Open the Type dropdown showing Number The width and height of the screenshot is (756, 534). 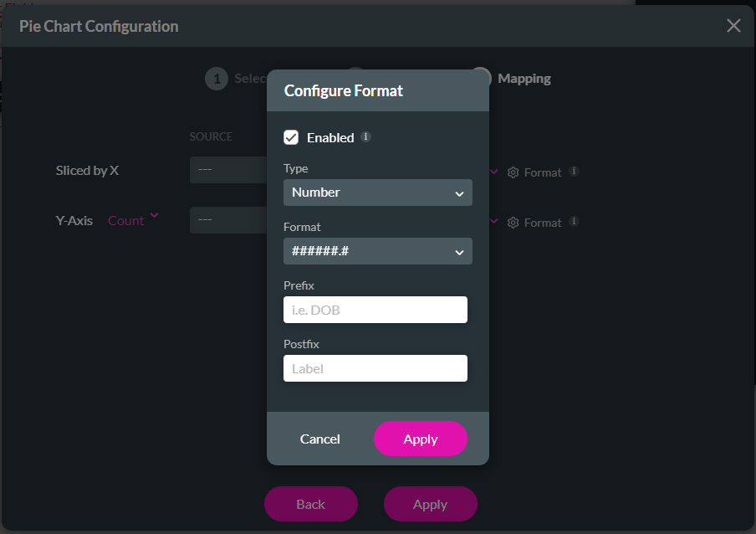[x=377, y=193]
